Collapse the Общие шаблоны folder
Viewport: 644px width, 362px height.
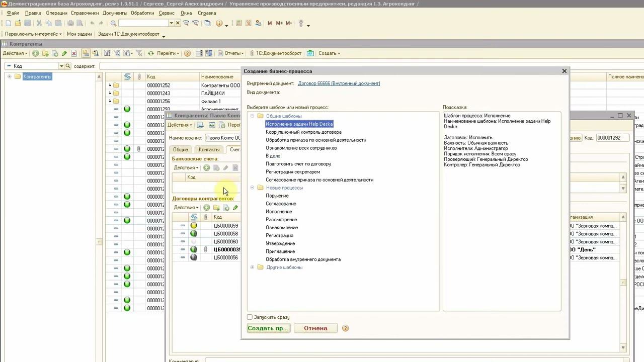point(252,116)
